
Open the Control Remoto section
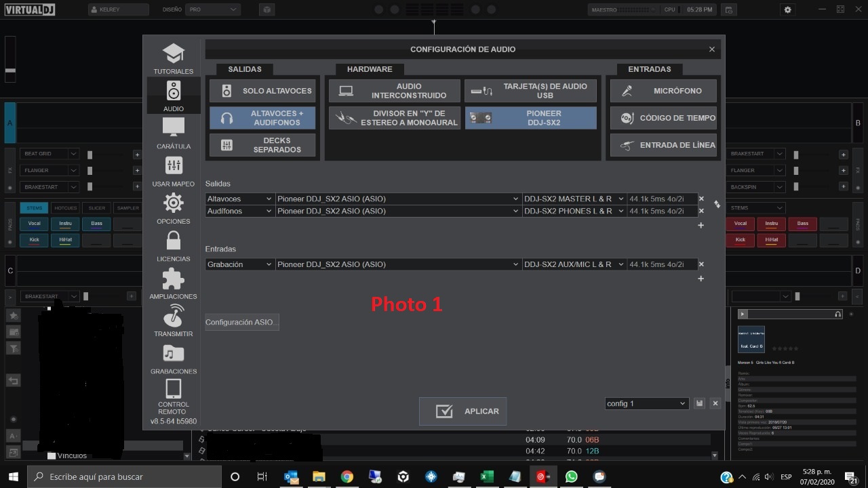point(173,397)
